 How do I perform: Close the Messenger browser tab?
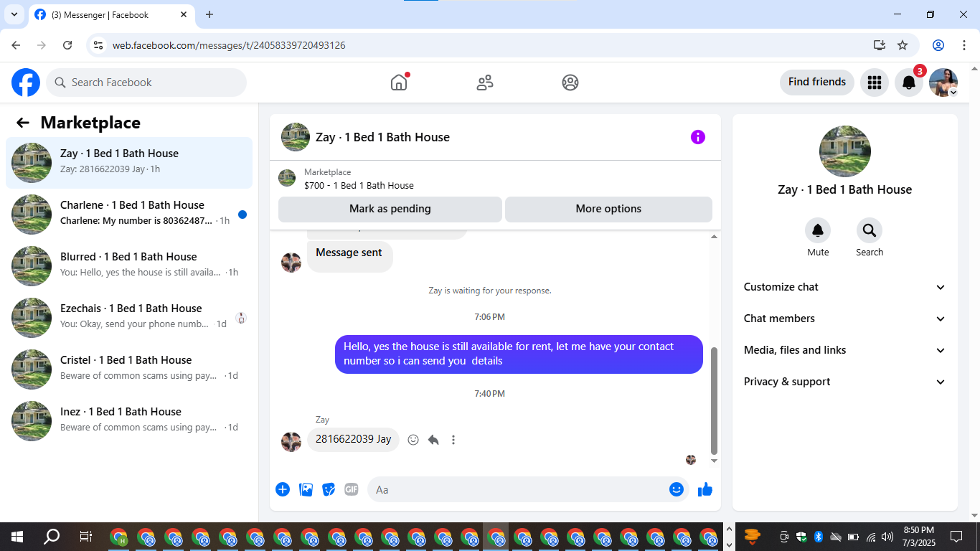coord(184,14)
